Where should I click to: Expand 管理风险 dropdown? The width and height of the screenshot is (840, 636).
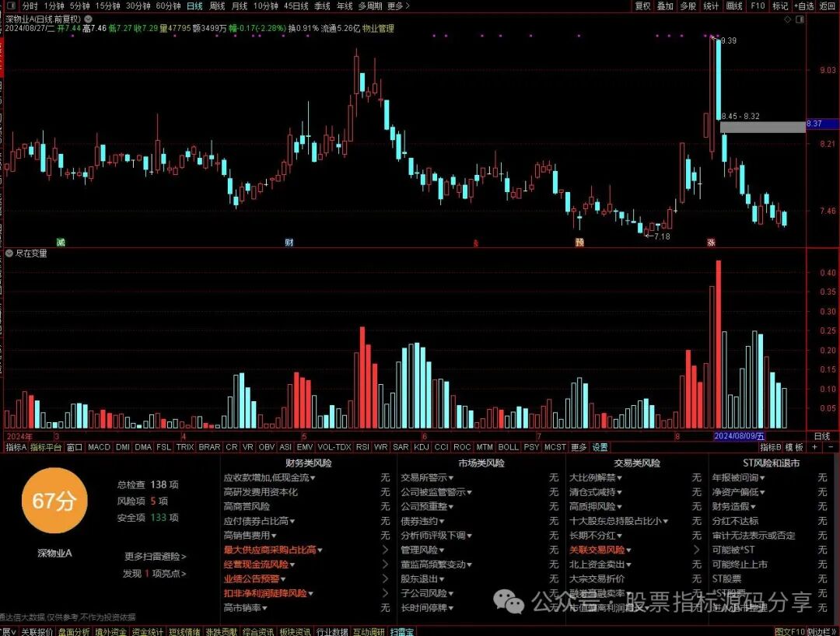442,550
